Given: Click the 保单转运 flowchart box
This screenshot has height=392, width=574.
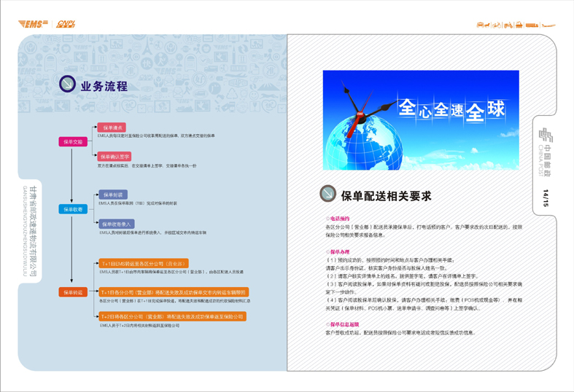Looking at the screenshot, I should [x=73, y=292].
